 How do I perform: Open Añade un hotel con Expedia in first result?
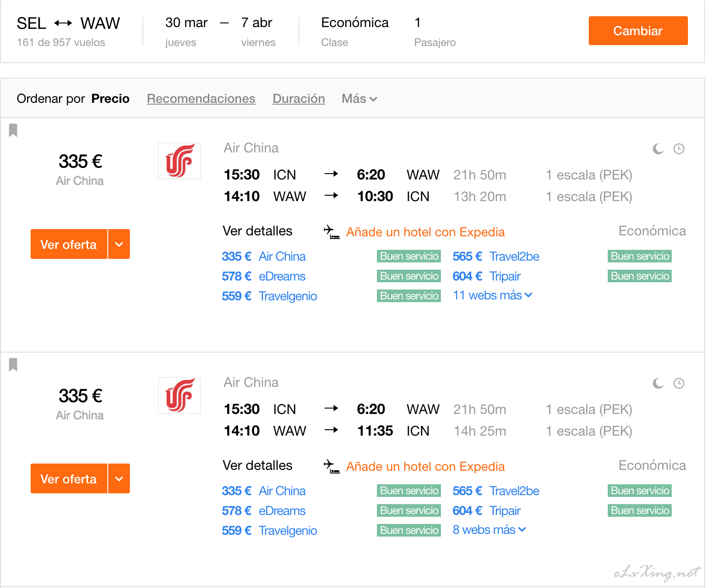[425, 232]
